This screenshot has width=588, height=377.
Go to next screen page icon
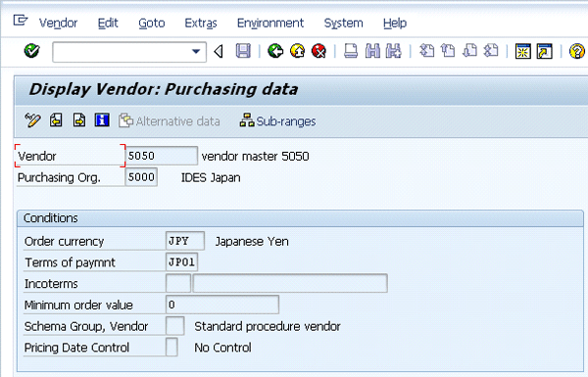point(78,120)
